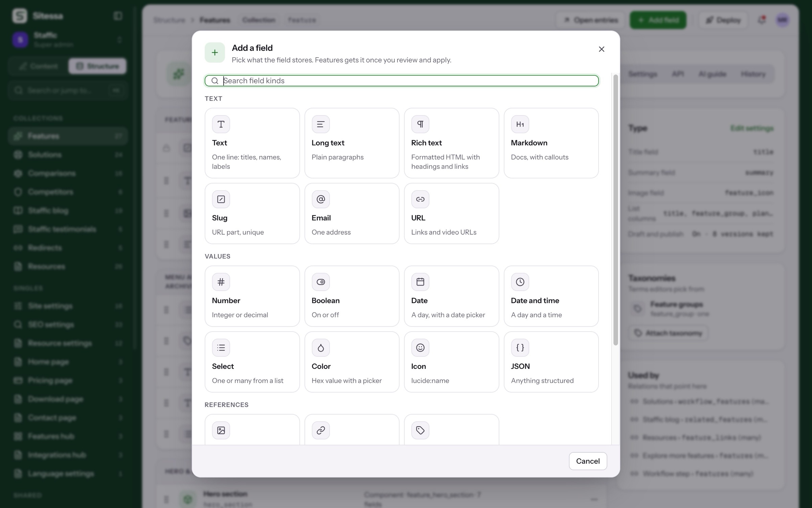Close the Add a field dialog
This screenshot has height=508, width=812.
[x=601, y=49]
